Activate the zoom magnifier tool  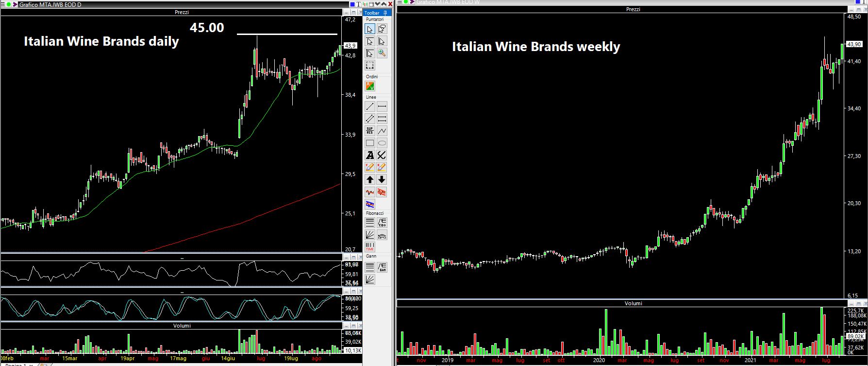tap(382, 53)
